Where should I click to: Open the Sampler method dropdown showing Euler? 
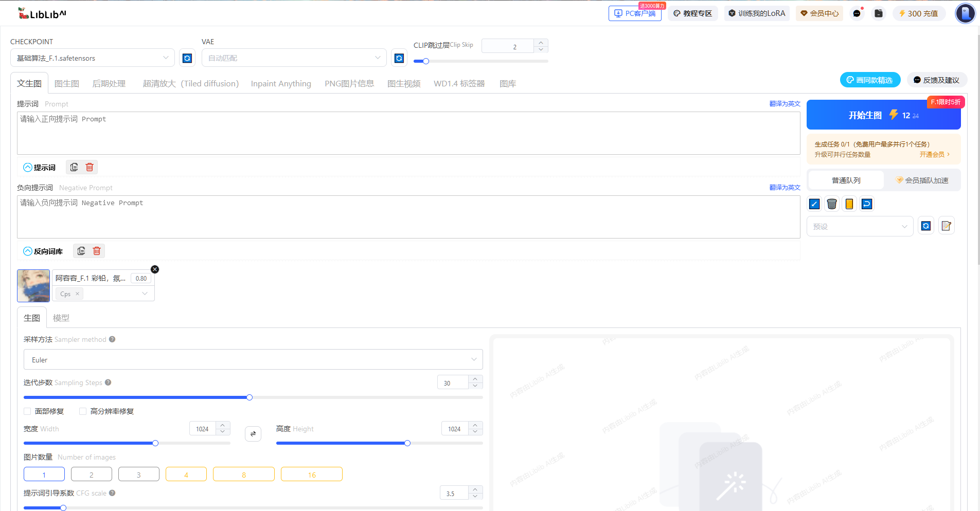(x=253, y=359)
